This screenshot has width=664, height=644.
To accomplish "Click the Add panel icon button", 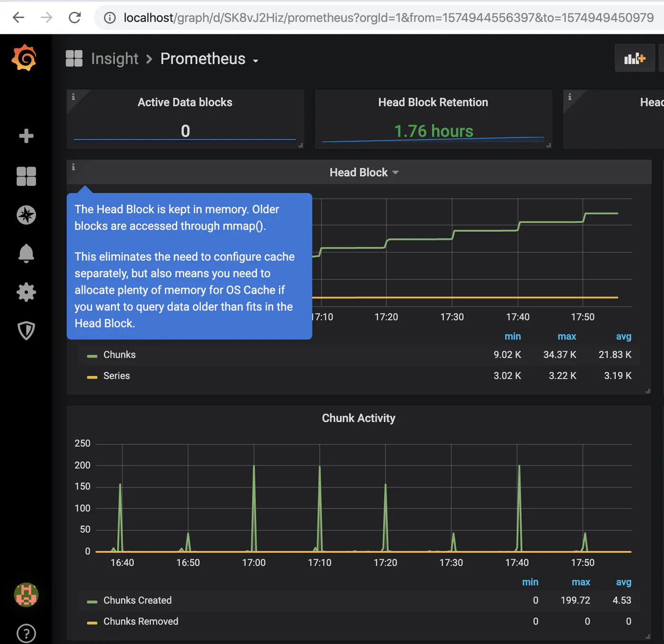I will click(x=635, y=58).
